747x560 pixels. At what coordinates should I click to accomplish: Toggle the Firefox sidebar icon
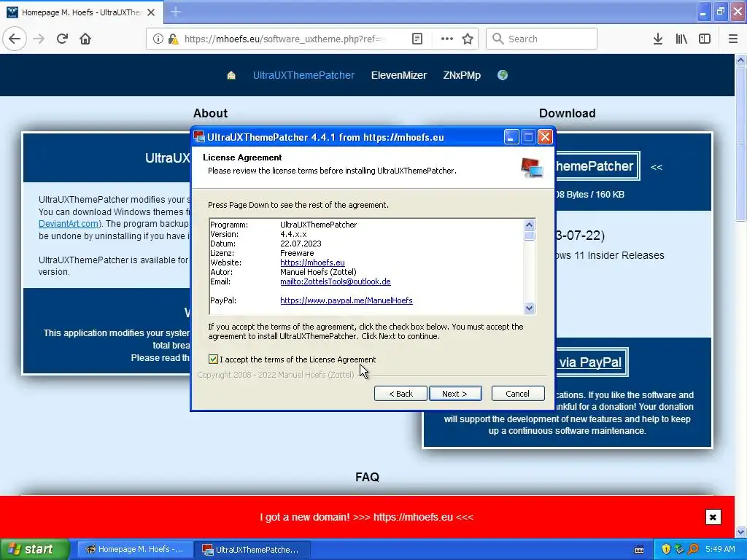[x=705, y=39]
